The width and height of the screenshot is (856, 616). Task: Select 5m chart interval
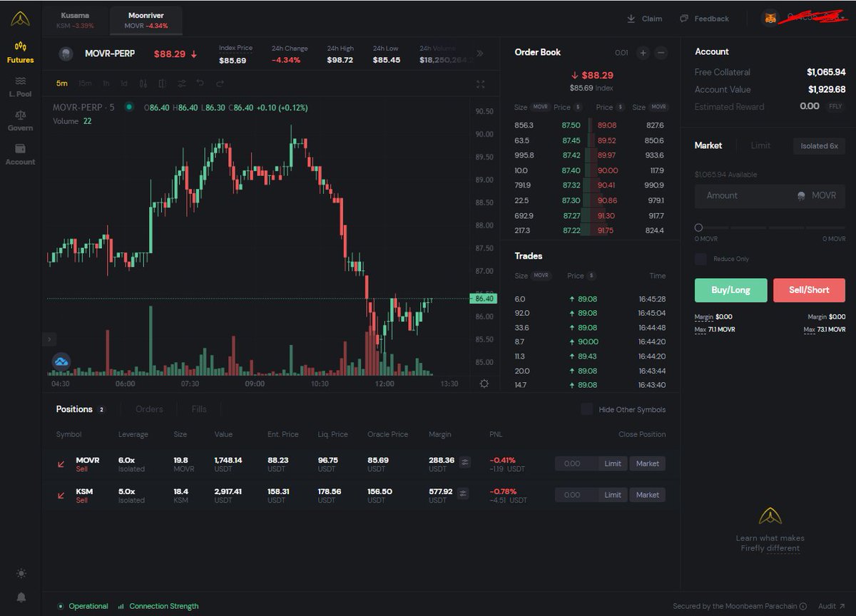point(62,83)
